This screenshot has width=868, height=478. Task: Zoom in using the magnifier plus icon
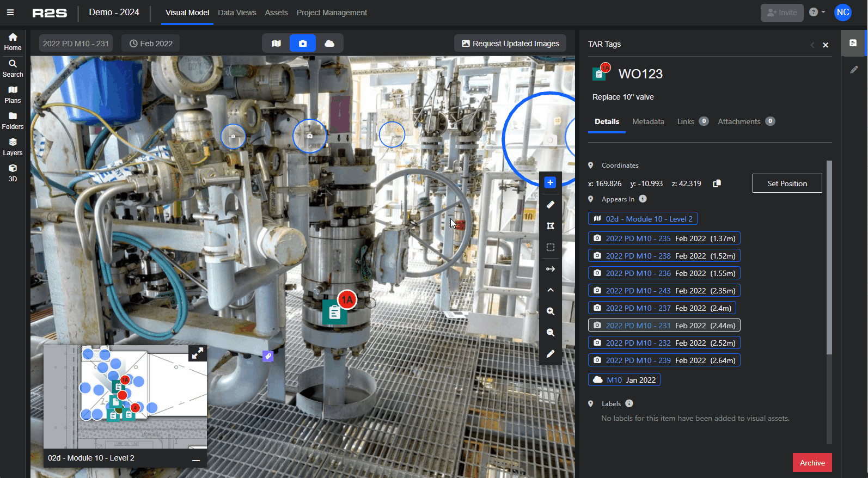click(x=550, y=311)
